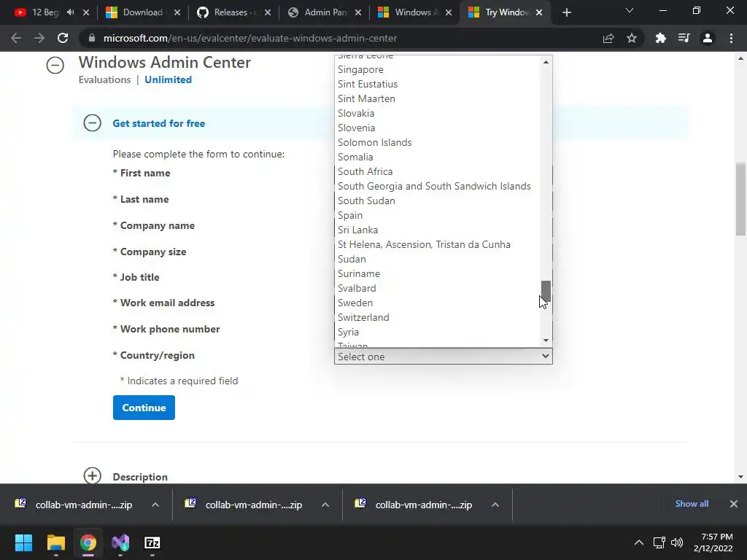The height and width of the screenshot is (560, 747).
Task: Go back with browser back arrow
Action: (16, 38)
